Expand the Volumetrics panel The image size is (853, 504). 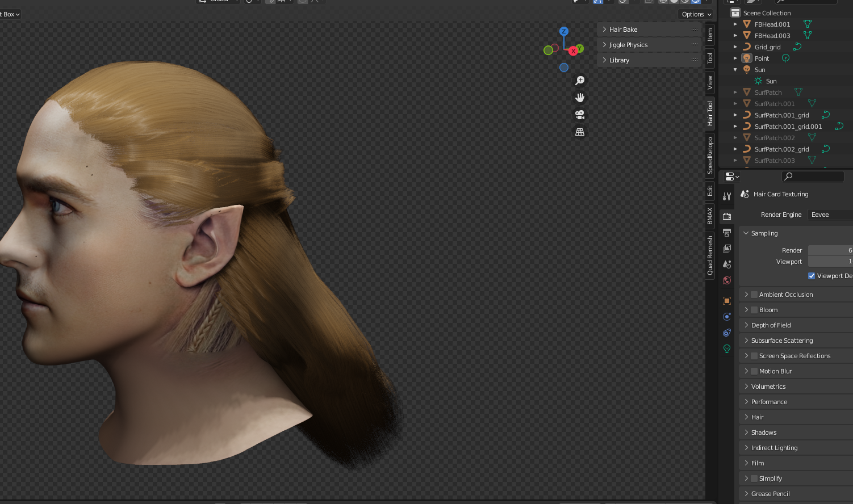coord(796,387)
